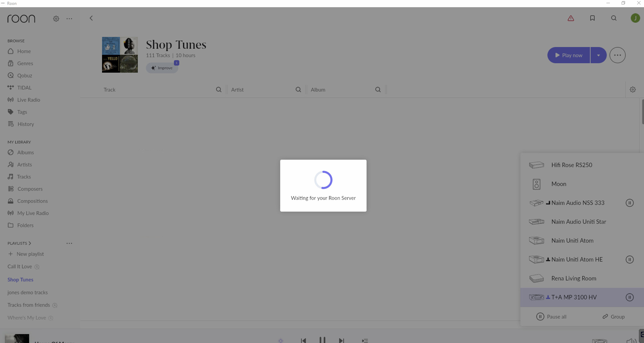This screenshot has width=644, height=343.
Task: Go back using the back arrow
Action: pyautogui.click(x=91, y=18)
